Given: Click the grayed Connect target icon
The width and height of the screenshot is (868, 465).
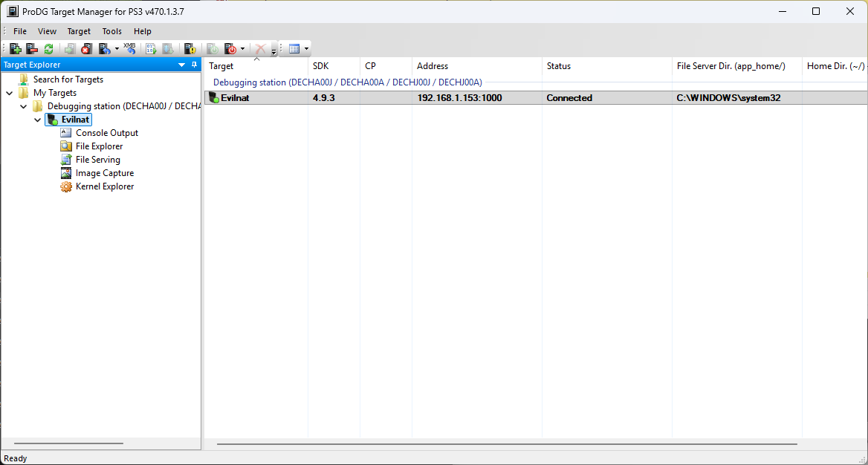Looking at the screenshot, I should point(69,49).
